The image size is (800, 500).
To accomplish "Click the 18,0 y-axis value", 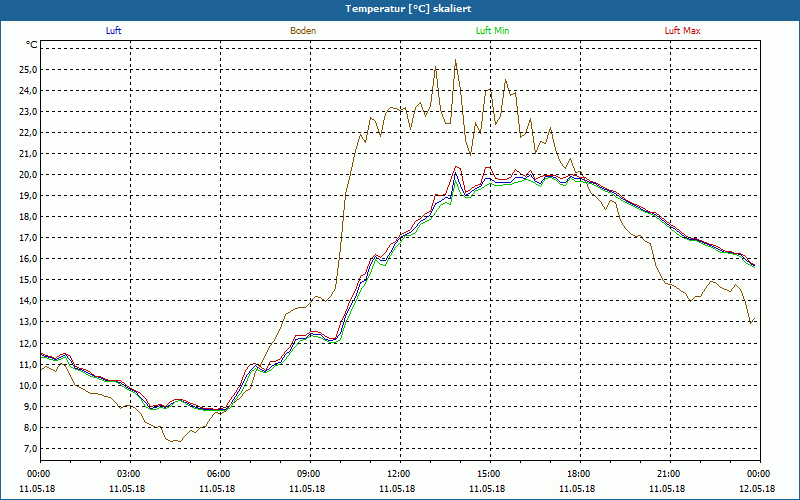I will (28, 217).
